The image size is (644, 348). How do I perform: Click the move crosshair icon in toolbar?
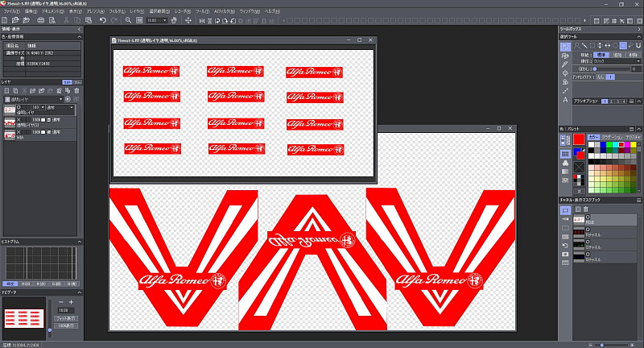[188, 20]
